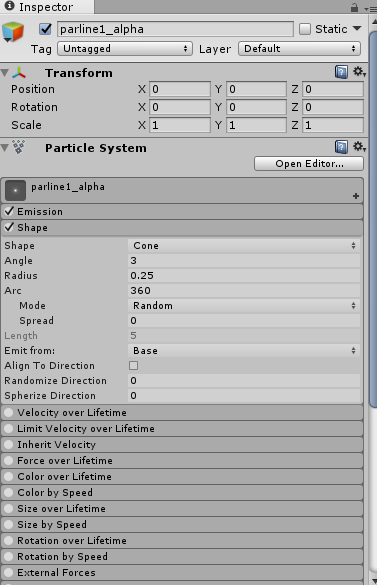
Task: Enable External Forces module
Action: [x=8, y=572]
